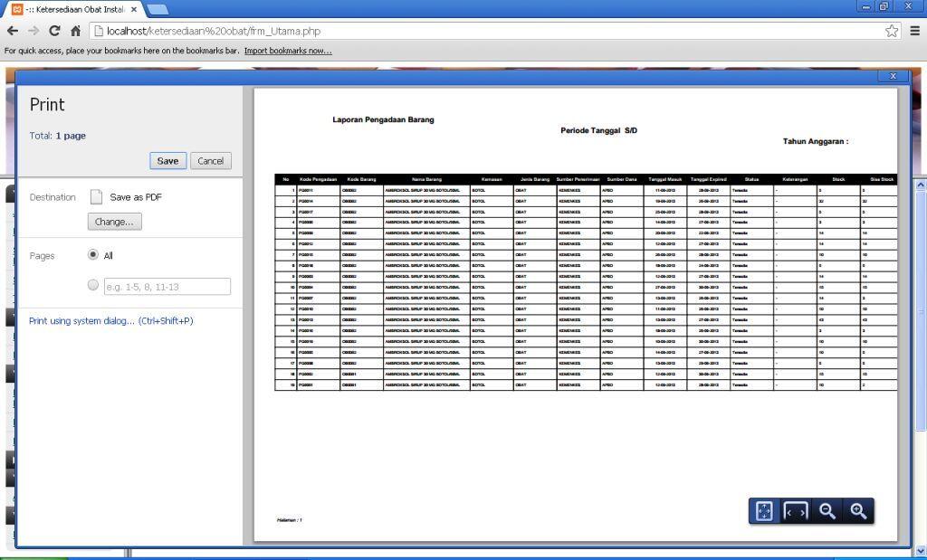Zoom out of the print preview

[x=827, y=510]
